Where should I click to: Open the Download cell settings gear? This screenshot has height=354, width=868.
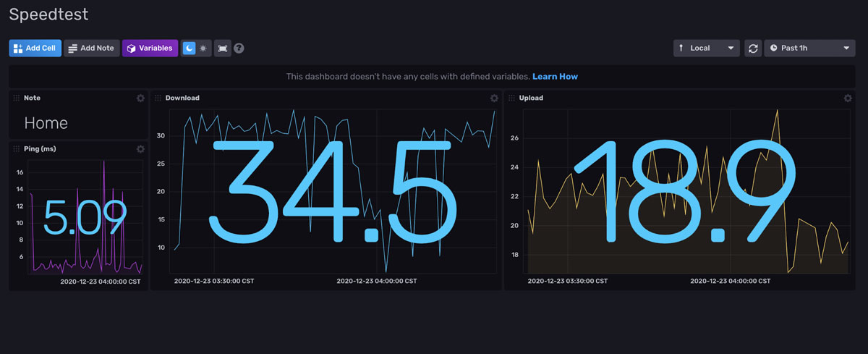point(494,98)
